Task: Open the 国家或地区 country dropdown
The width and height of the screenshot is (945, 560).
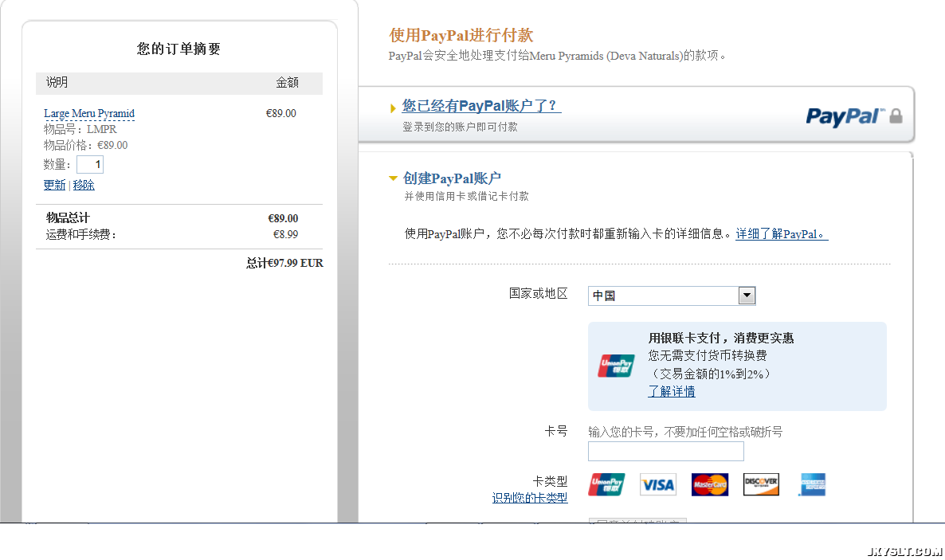Action: tap(672, 296)
